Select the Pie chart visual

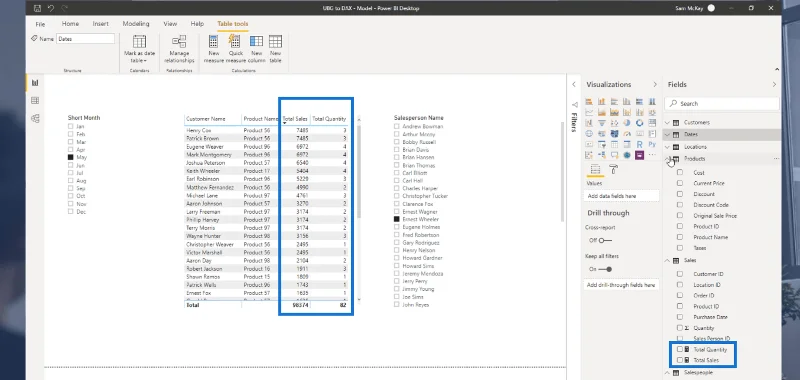[627, 123]
